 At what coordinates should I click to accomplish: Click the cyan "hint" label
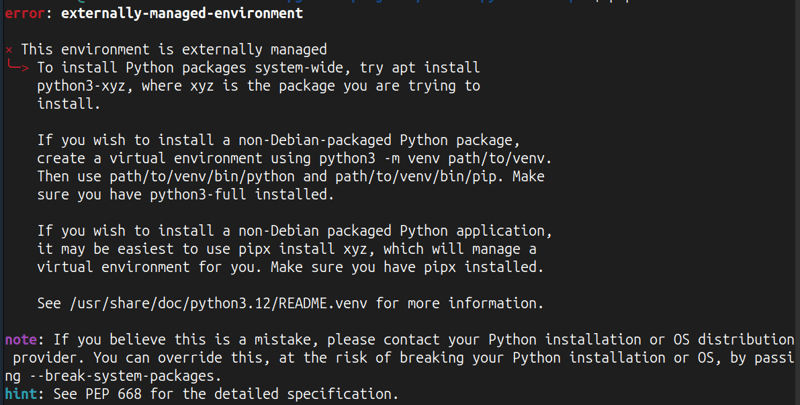(21, 394)
